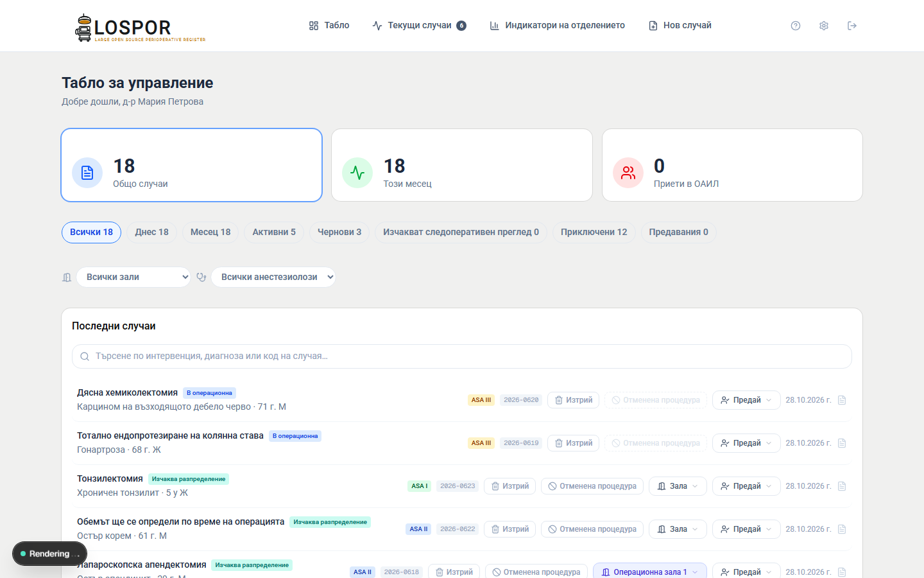Select the Месец 18 filter tab
Screen dimensions: 924x578
pos(210,232)
